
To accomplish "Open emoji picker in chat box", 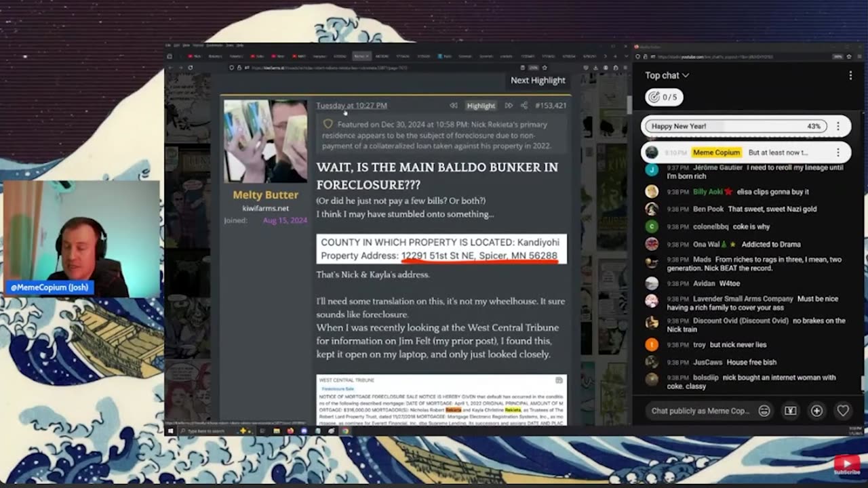I will 764,411.
